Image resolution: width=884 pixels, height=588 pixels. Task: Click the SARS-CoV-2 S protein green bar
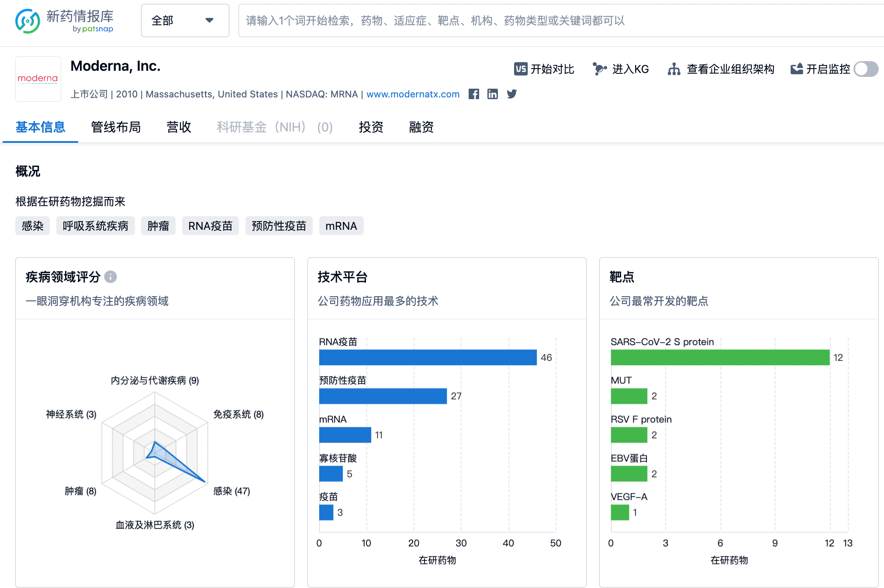pyautogui.click(x=720, y=357)
